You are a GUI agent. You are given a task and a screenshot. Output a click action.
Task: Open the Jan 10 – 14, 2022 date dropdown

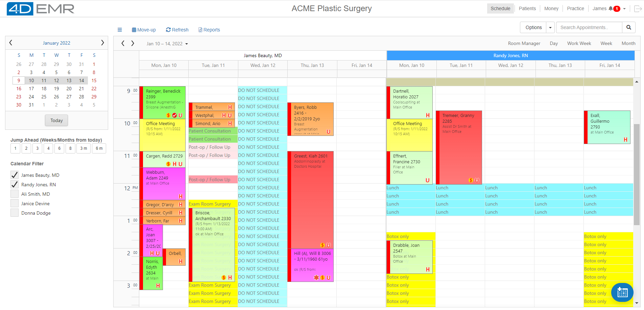[167, 44]
